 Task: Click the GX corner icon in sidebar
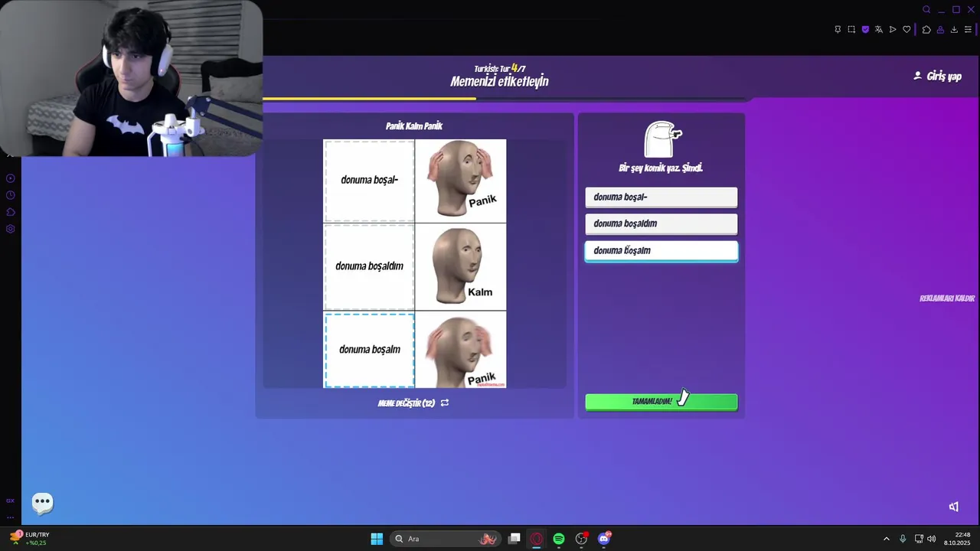pyautogui.click(x=11, y=500)
